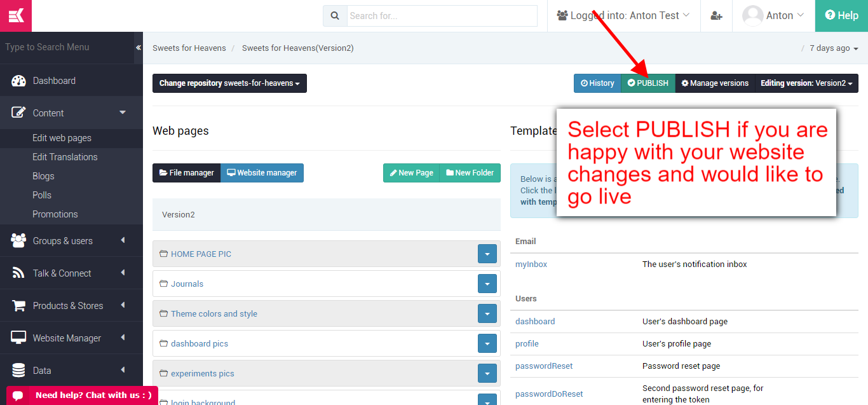Open the Dashboard from the sidebar
The width and height of the screenshot is (868, 405).
click(54, 81)
